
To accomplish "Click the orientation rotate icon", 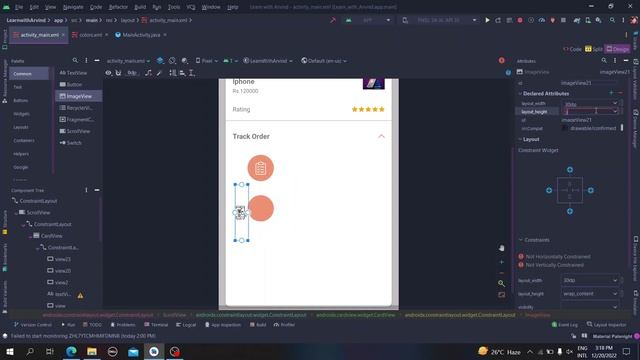I will coord(172,60).
